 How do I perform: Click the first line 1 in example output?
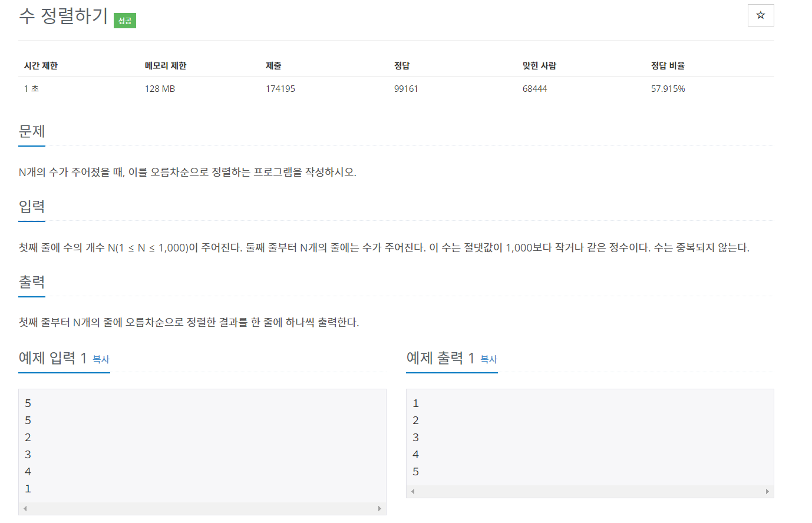(x=415, y=403)
